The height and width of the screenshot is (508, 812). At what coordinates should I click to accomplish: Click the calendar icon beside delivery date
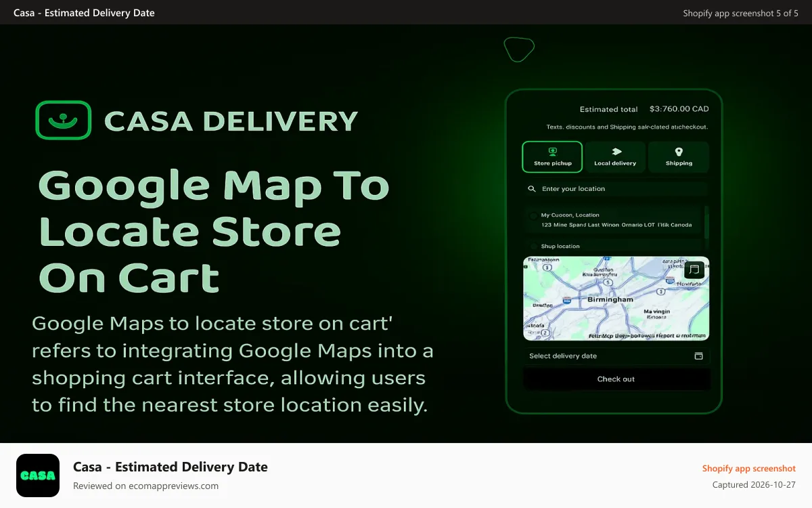point(699,356)
